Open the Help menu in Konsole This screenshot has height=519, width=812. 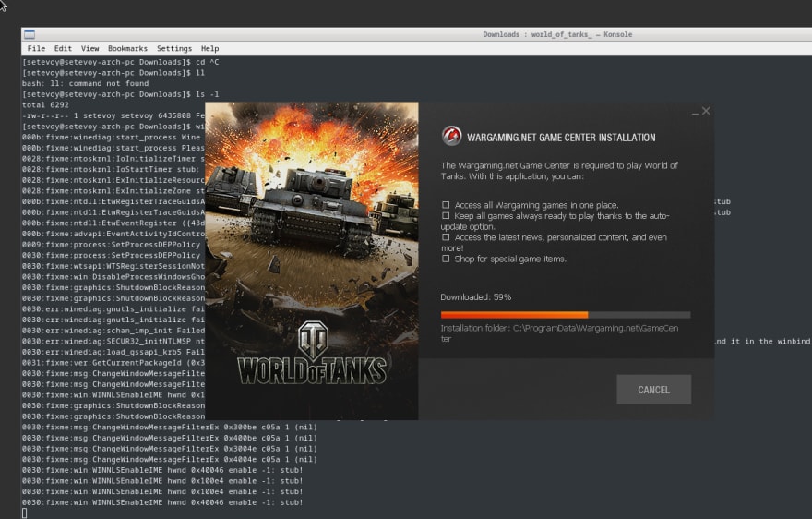[x=209, y=48]
